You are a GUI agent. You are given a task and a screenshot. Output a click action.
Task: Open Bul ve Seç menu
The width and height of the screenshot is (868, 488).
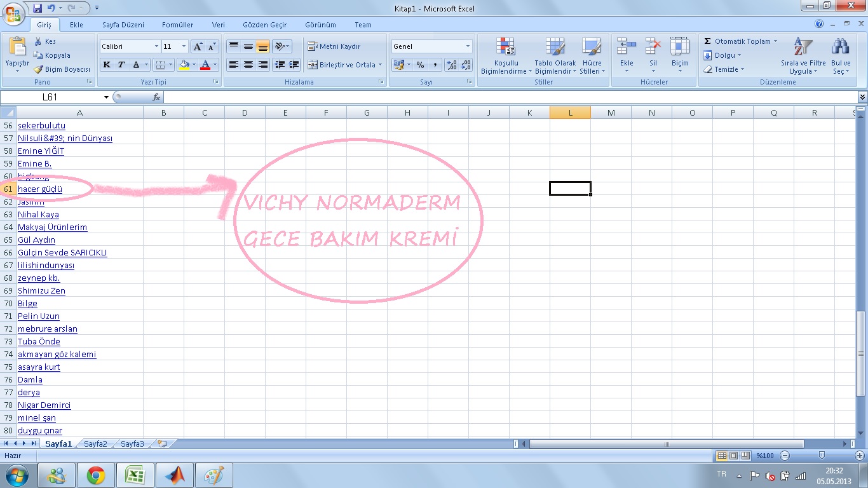click(841, 56)
